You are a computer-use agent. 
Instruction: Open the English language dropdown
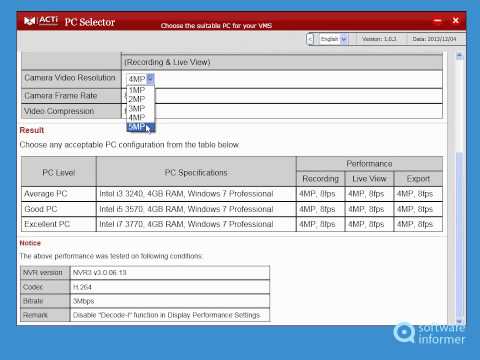(x=334, y=39)
